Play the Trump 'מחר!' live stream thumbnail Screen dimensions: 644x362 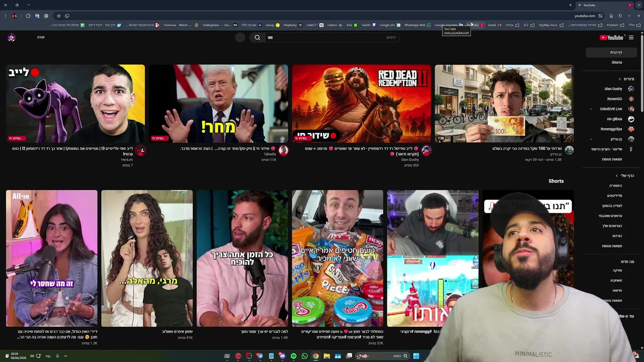218,104
